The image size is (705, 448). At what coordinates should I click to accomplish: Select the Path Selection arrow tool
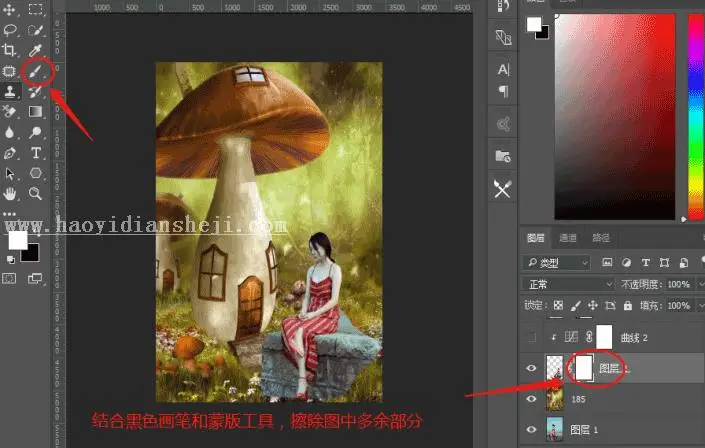pyautogui.click(x=9, y=174)
